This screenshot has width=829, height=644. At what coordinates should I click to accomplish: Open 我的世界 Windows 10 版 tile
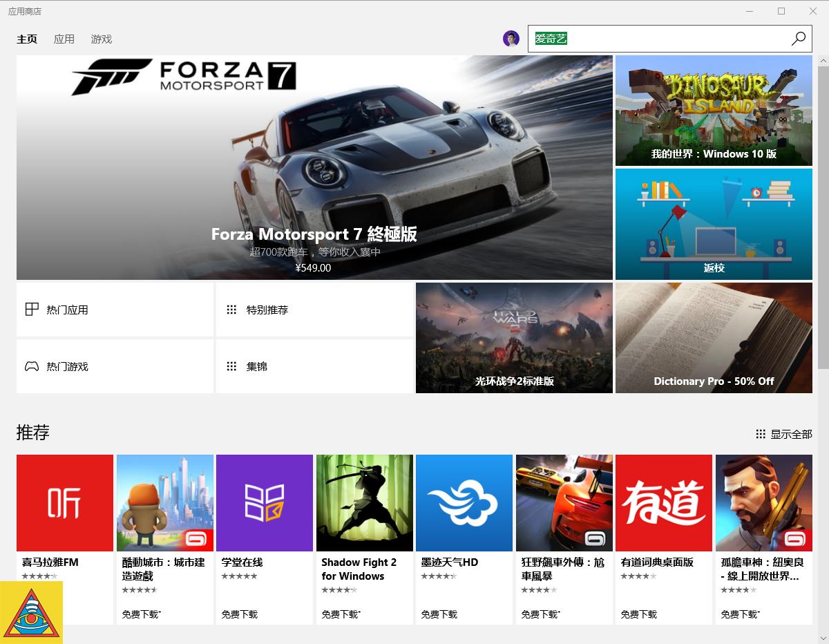coord(714,111)
